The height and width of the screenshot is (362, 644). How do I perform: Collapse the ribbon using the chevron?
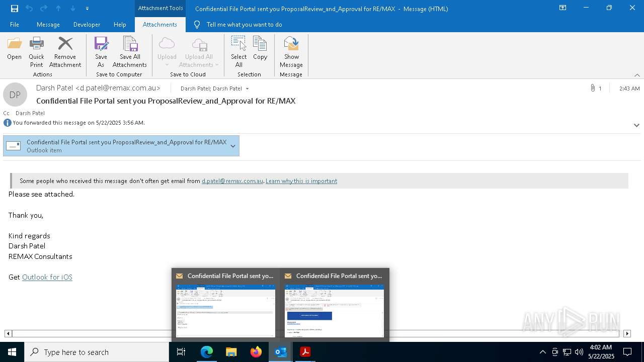click(637, 75)
